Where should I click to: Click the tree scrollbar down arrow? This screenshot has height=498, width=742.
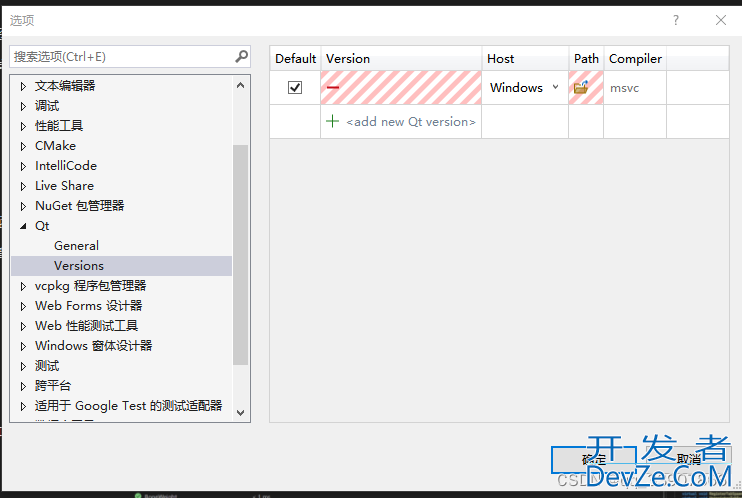click(x=240, y=413)
